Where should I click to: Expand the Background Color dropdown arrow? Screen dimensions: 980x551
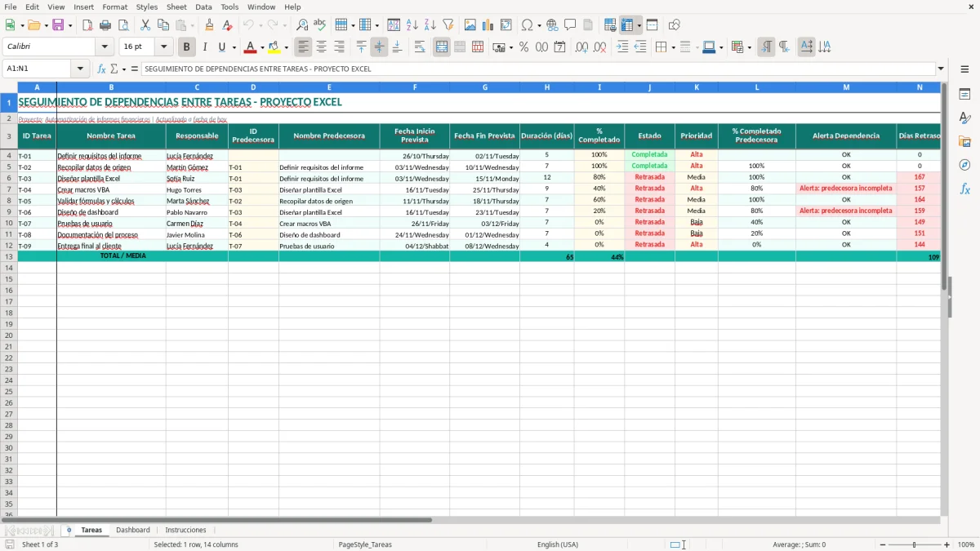coord(286,47)
